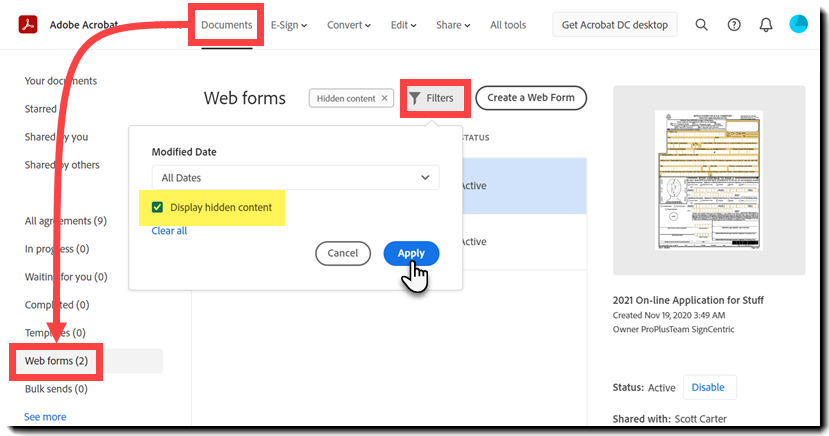Expand the Convert menu
The height and width of the screenshot is (436, 829).
pyautogui.click(x=348, y=25)
